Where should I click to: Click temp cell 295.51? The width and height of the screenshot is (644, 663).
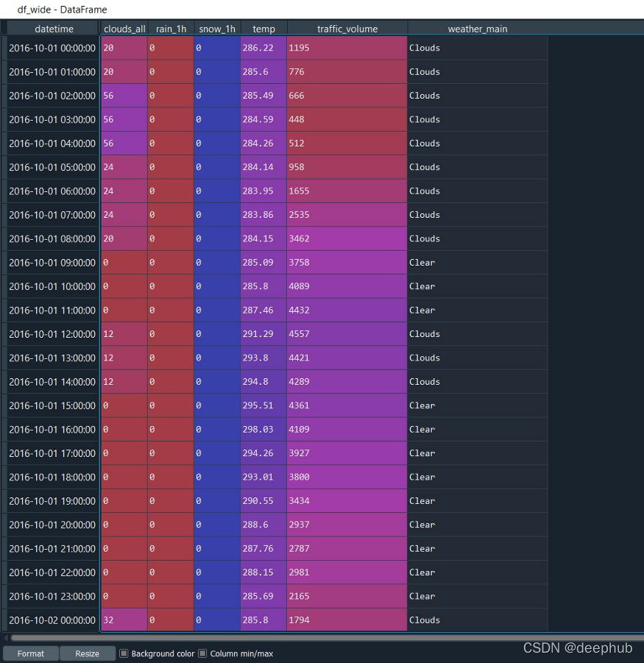263,405
